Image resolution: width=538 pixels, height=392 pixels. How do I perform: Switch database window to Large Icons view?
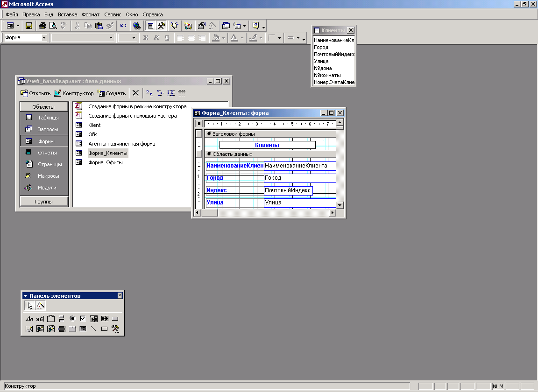(149, 93)
